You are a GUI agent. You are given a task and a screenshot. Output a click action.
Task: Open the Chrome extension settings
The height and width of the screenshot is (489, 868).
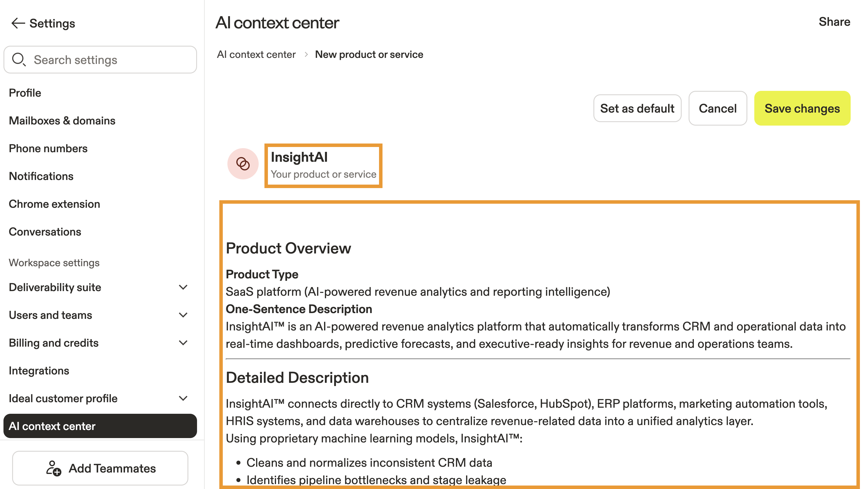pyautogui.click(x=54, y=204)
